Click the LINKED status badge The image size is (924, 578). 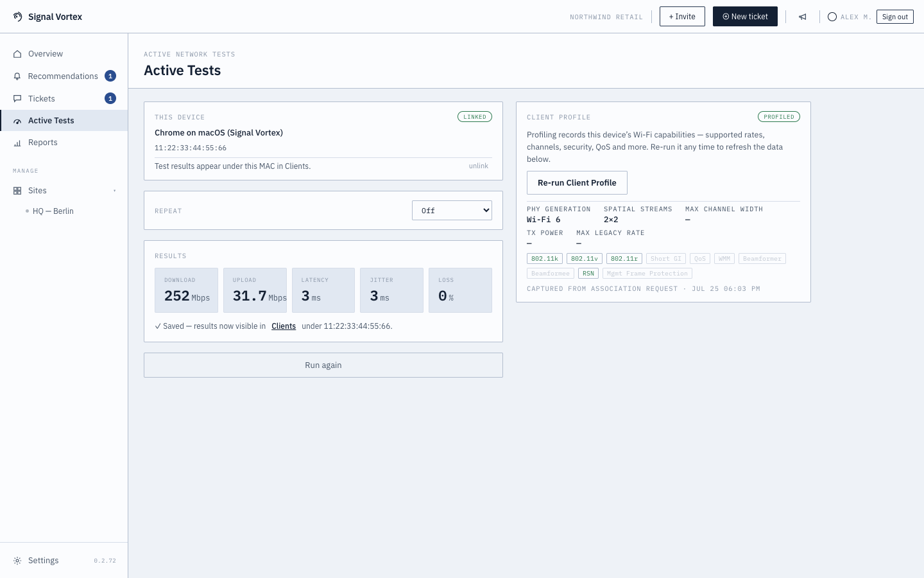[475, 117]
